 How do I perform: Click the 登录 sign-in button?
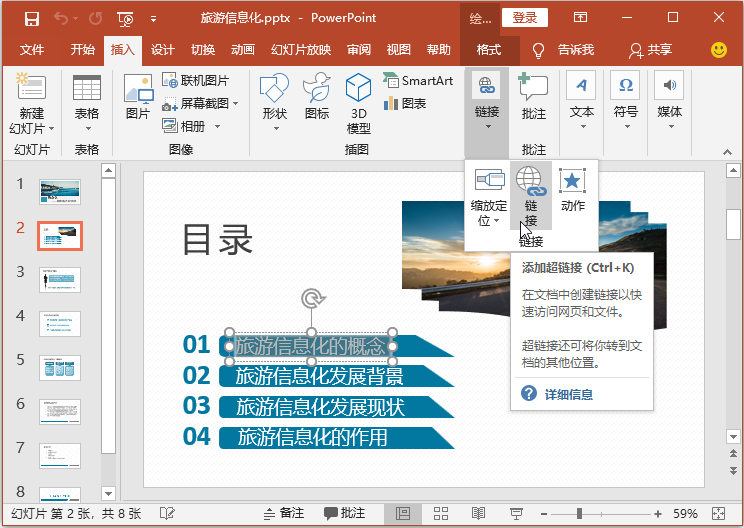tap(525, 18)
